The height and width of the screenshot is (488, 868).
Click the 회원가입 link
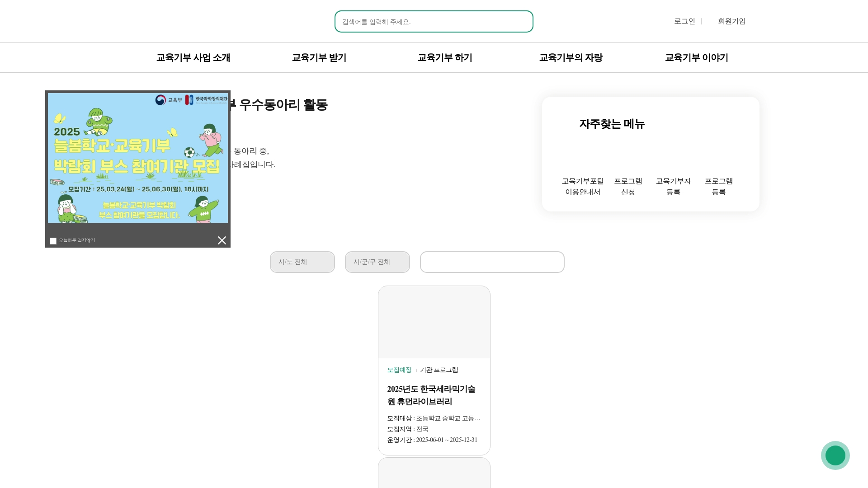coord(732,21)
